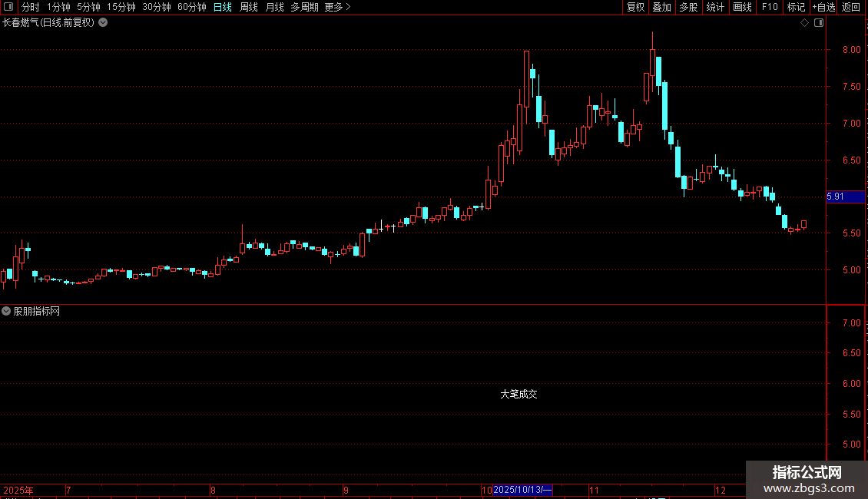
Task: Switch to 日线 daily chart
Action: tap(223, 7)
